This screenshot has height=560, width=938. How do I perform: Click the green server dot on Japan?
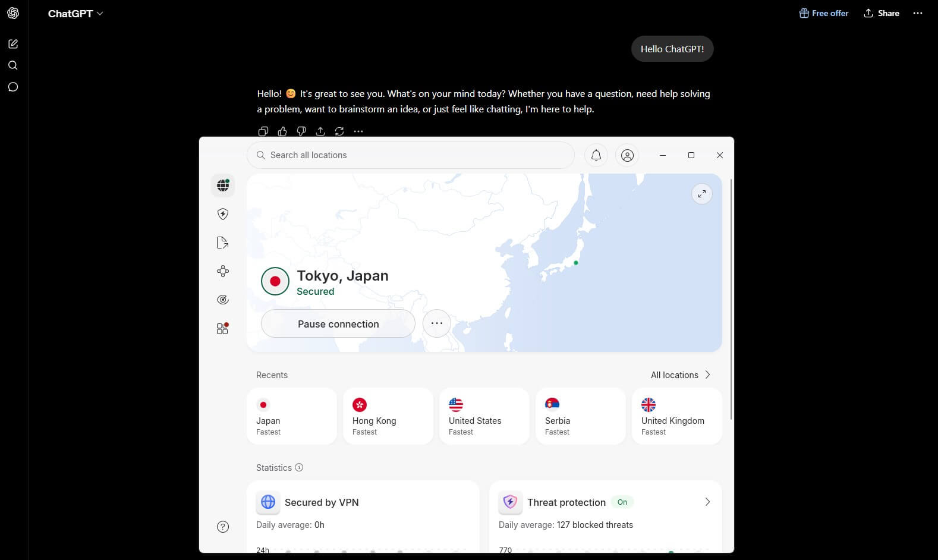(x=576, y=263)
